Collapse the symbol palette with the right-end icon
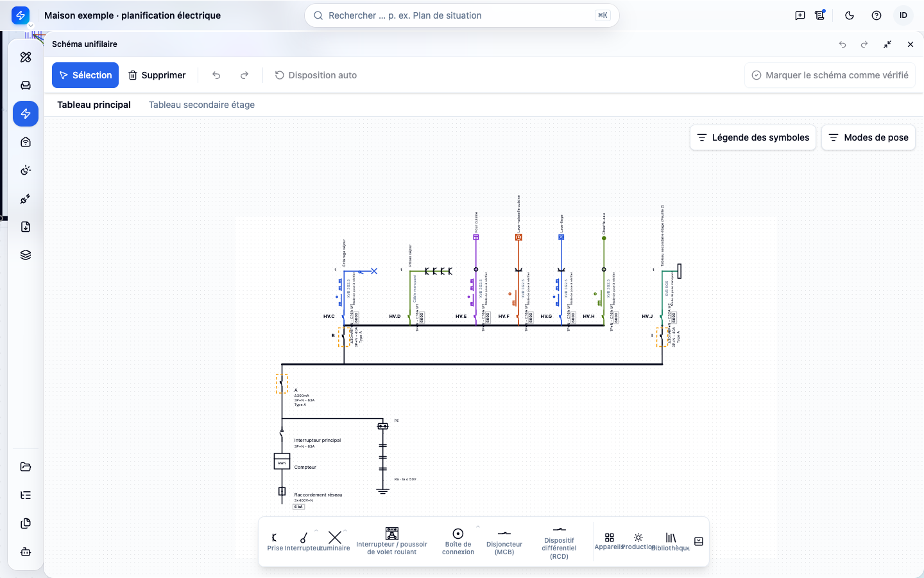 point(699,541)
